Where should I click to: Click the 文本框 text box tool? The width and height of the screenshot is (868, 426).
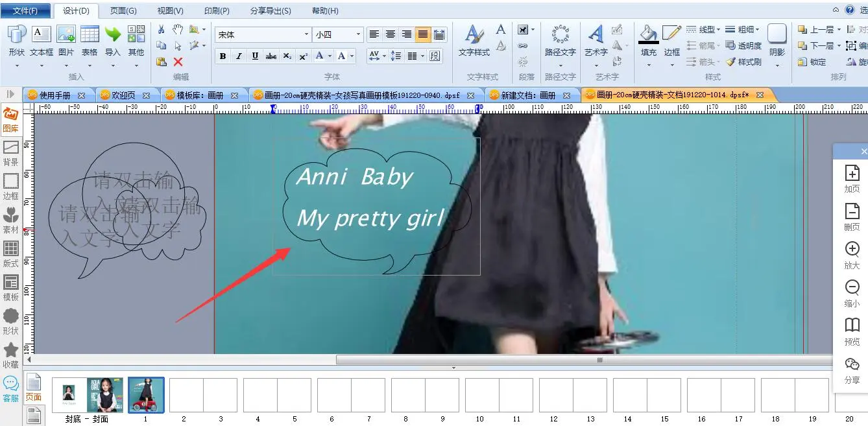(x=42, y=40)
